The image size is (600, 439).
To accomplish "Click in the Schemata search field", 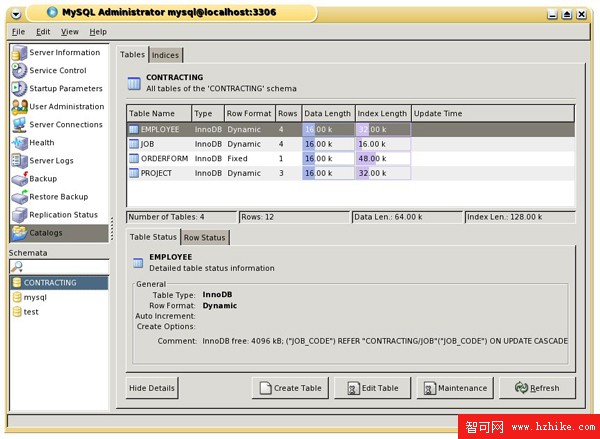I will (x=59, y=267).
